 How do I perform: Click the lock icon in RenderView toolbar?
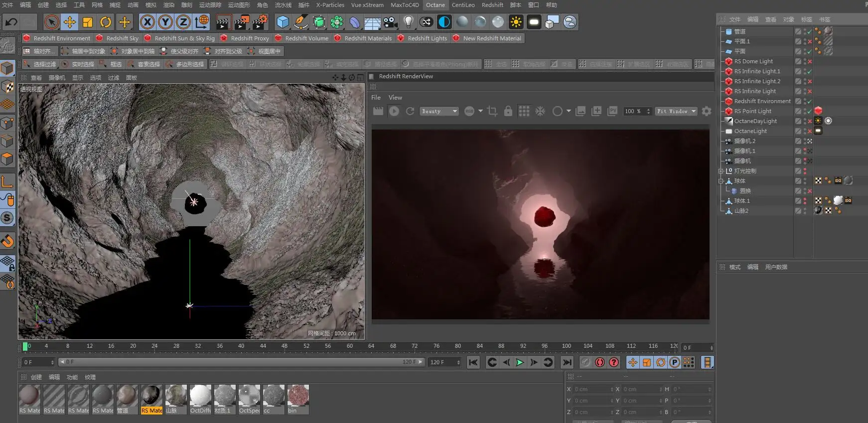[508, 111]
